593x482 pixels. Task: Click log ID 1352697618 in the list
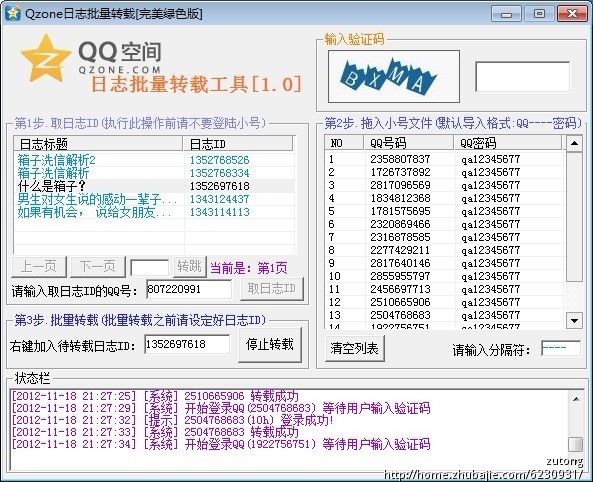point(219,186)
